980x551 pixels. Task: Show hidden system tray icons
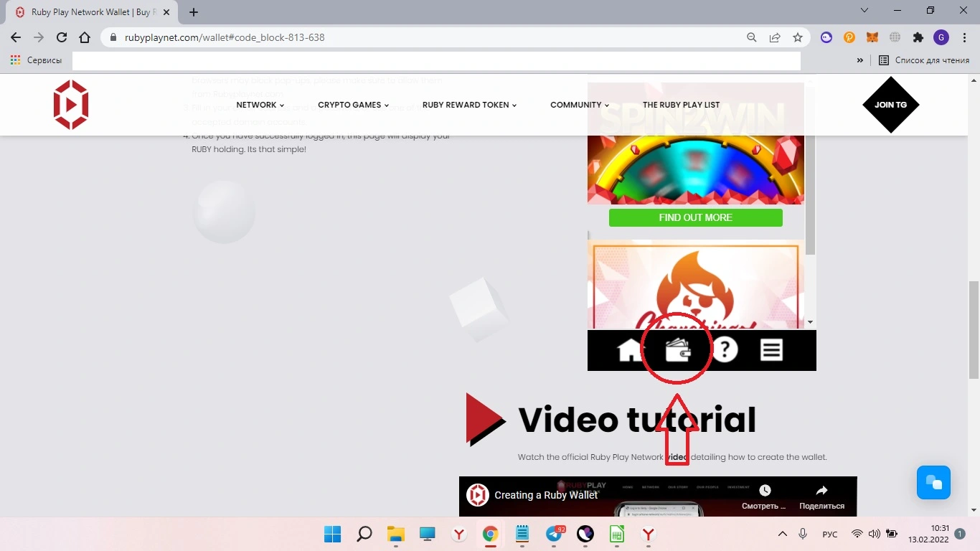click(x=783, y=534)
